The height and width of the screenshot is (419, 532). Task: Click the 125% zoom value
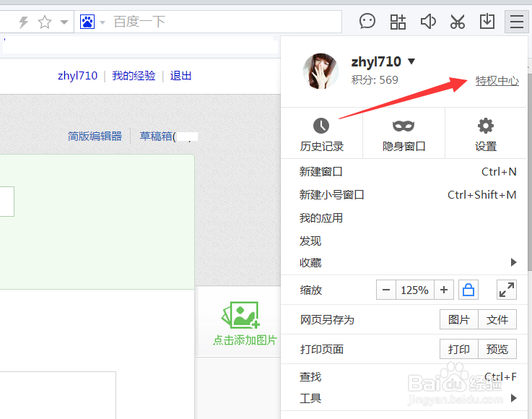coord(414,290)
